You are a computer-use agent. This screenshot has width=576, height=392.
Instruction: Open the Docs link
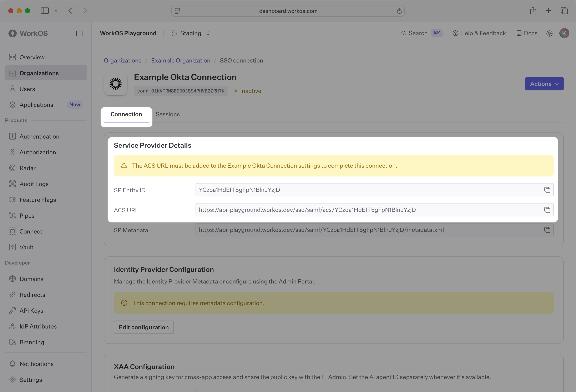tap(527, 33)
